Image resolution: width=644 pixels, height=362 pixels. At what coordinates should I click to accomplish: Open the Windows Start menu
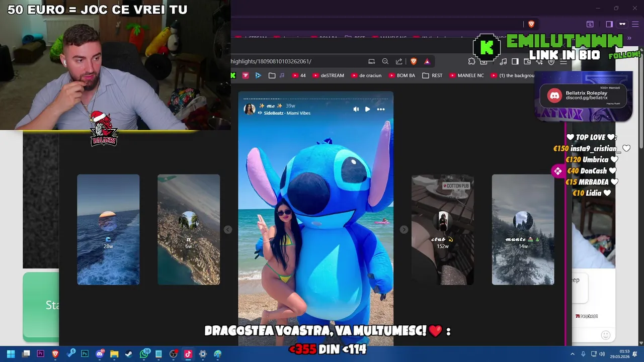coord(11,354)
